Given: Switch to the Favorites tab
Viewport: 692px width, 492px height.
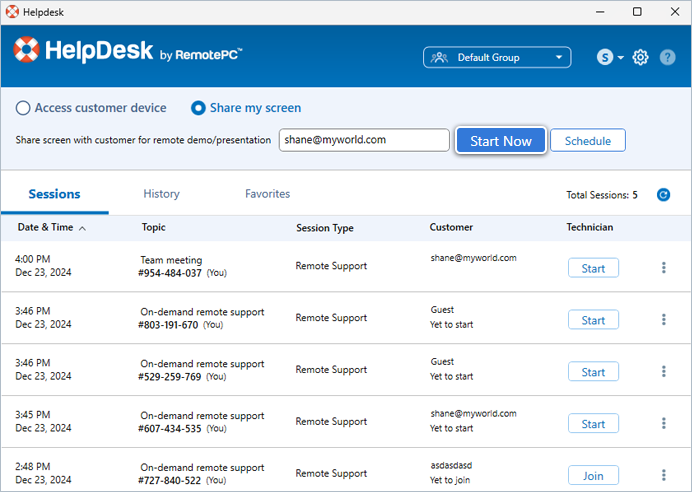Looking at the screenshot, I should [x=267, y=194].
